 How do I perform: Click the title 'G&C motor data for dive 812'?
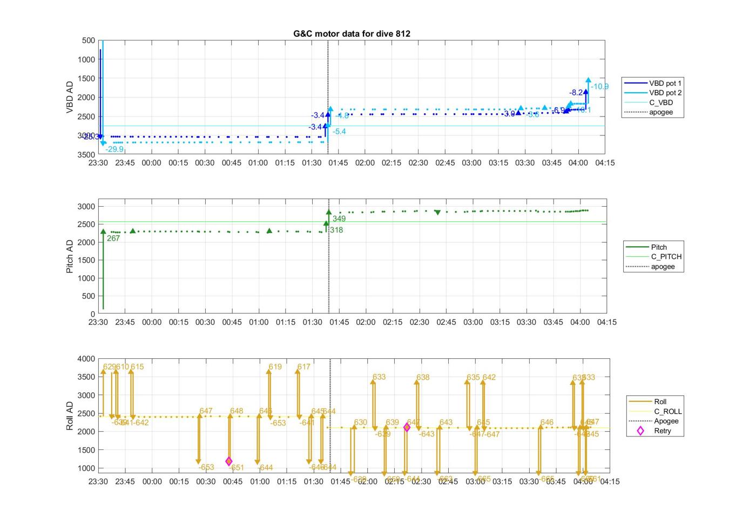(x=352, y=33)
